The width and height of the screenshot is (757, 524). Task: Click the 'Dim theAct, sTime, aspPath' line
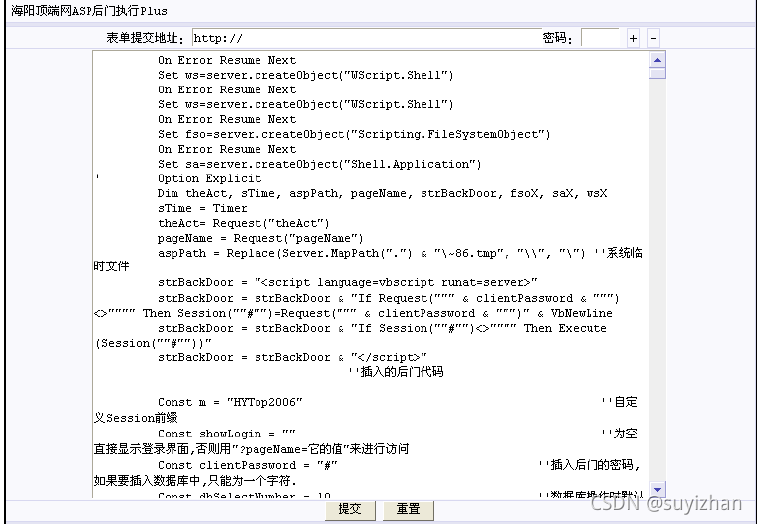(382, 193)
